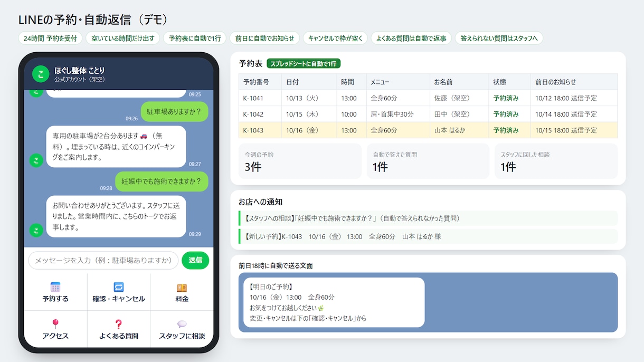Open the 確認・キャンセル menu tile
Screen dimensions: 644x362
click(x=119, y=292)
